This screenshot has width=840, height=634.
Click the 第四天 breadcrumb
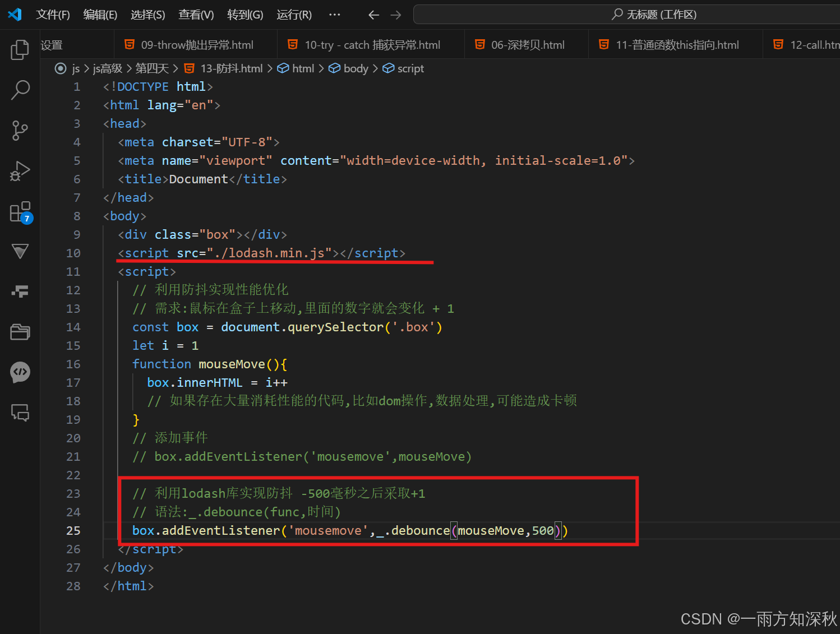(151, 68)
